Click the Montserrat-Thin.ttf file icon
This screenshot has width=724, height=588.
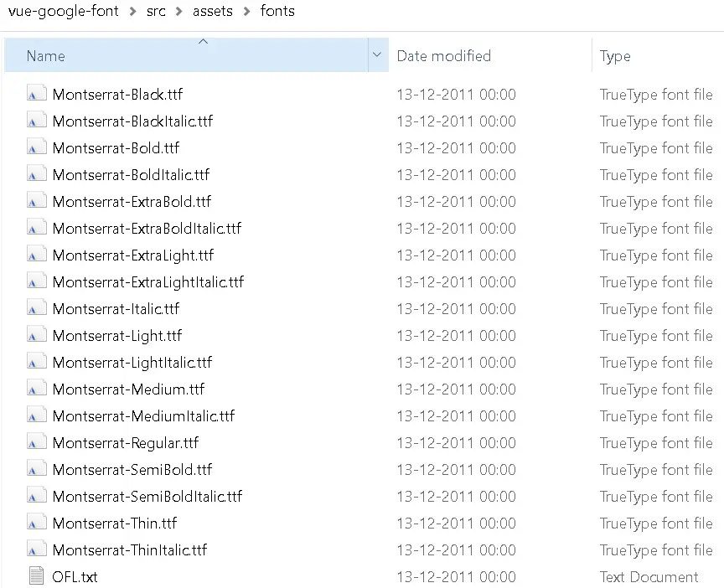tap(37, 522)
